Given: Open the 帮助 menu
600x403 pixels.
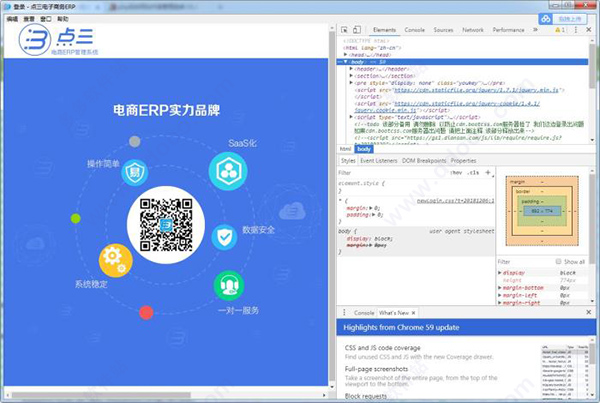Looking at the screenshot, I should pyautogui.click(x=63, y=19).
